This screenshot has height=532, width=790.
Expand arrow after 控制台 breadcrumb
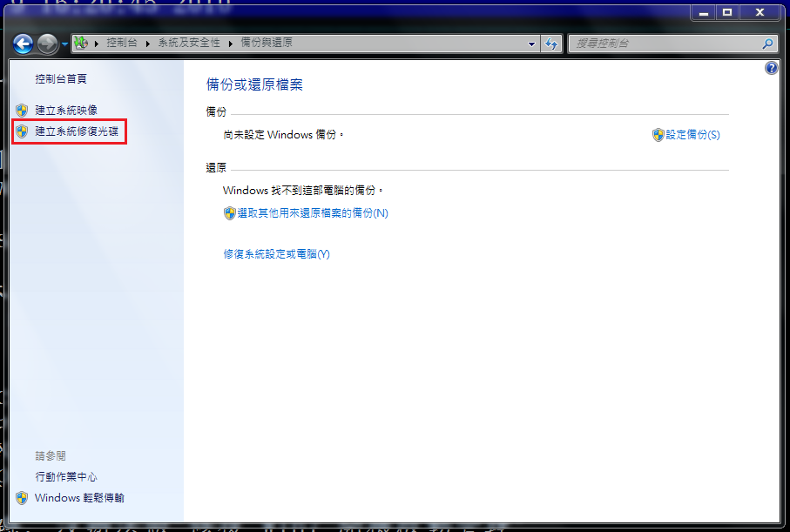pyautogui.click(x=147, y=44)
